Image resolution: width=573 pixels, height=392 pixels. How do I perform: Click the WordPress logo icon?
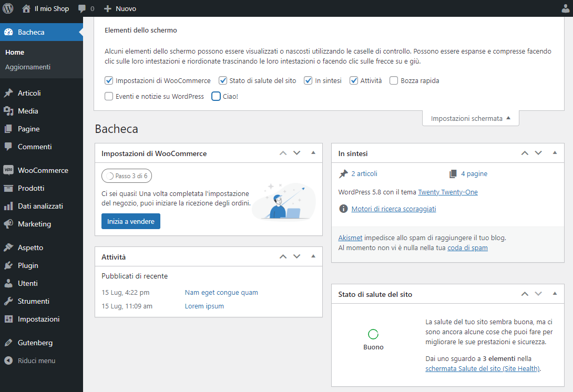coord(8,8)
